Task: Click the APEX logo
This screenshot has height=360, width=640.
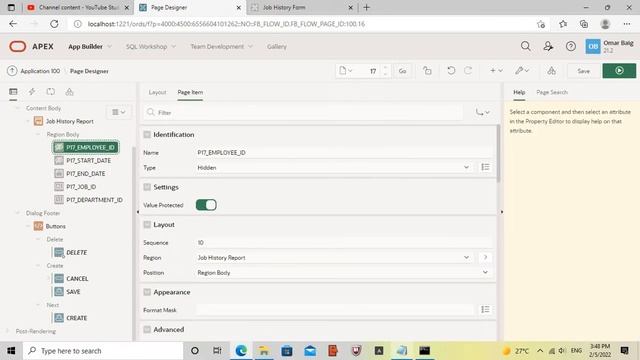Action: pos(31,47)
